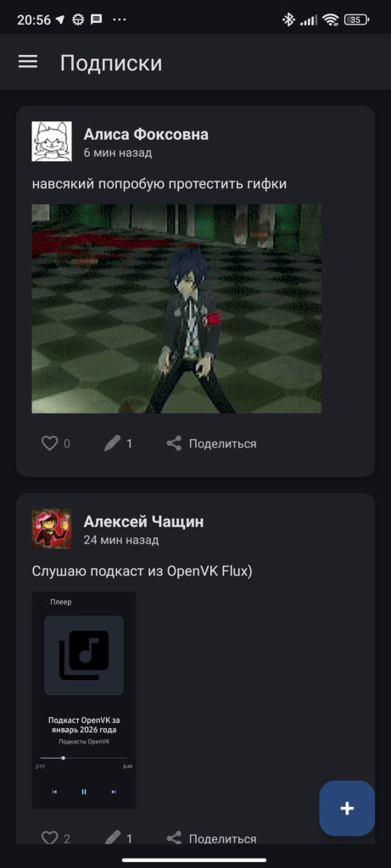Tap the Подписки screen title
The image size is (391, 868).
coord(111,63)
